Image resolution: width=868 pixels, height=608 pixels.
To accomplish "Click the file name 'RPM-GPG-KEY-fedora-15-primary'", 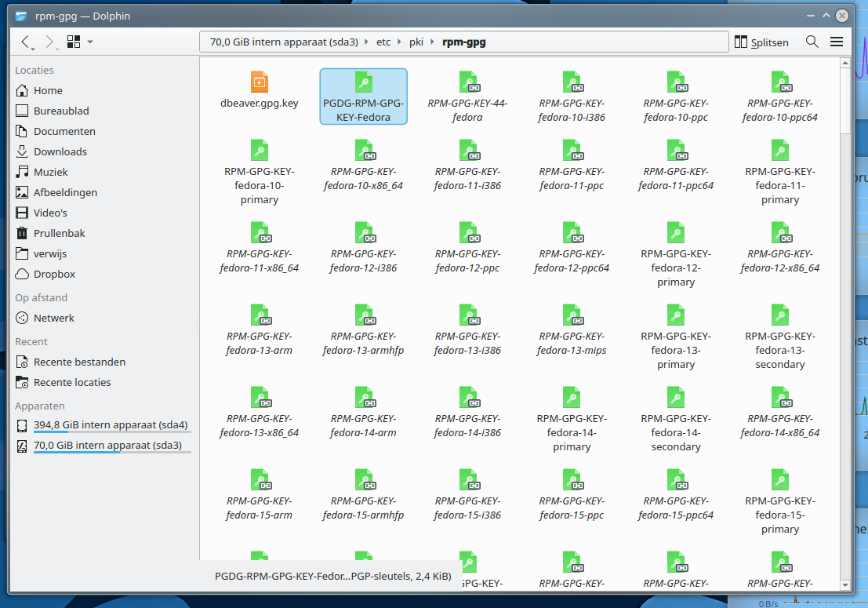I will [x=780, y=515].
